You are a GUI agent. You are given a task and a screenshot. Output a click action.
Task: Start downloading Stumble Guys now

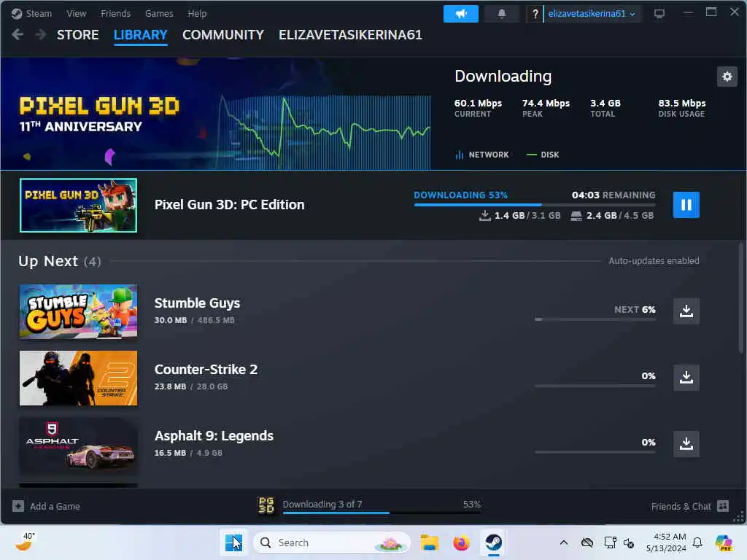(x=686, y=311)
